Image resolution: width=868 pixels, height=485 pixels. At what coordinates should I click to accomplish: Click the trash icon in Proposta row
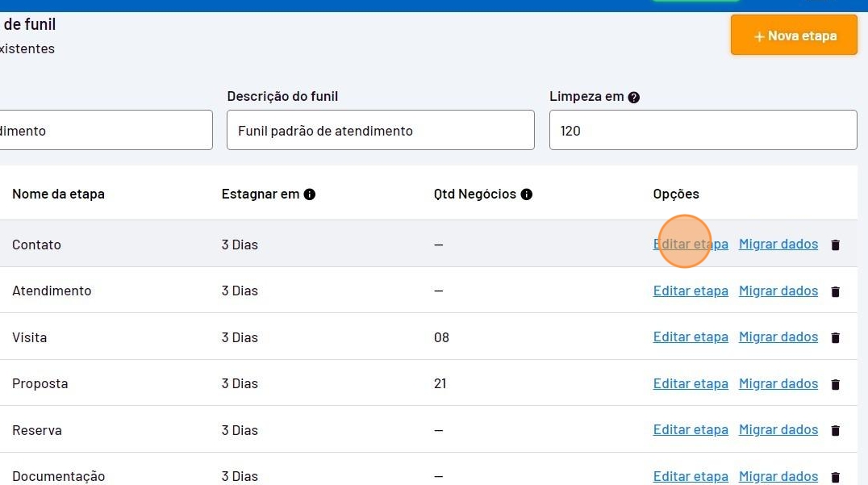(835, 385)
